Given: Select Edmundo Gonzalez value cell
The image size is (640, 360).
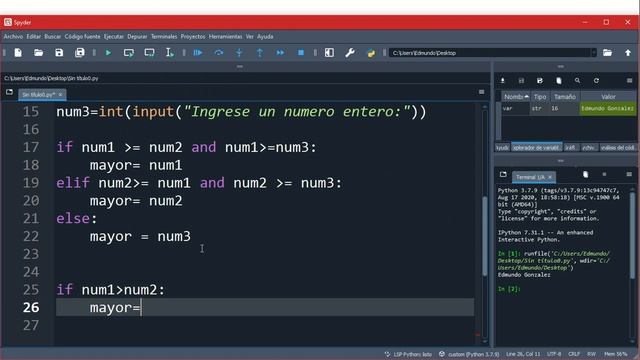Looking at the screenshot, I should click(608, 109).
